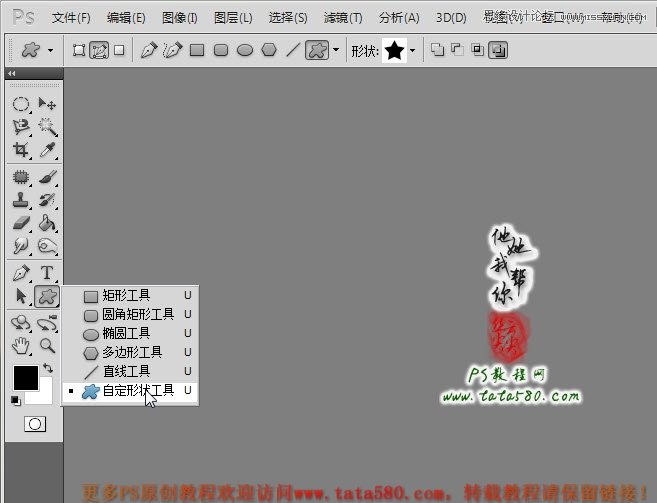Select the Paint Bucket tool
The width and height of the screenshot is (657, 503).
point(47,223)
